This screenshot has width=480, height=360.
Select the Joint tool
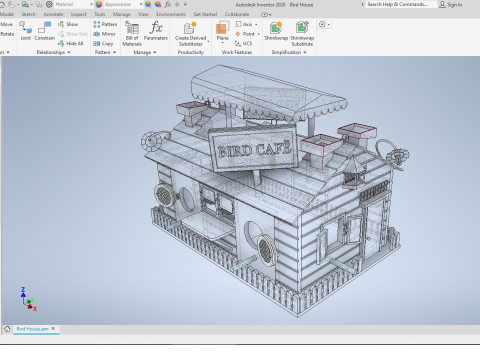point(25,31)
